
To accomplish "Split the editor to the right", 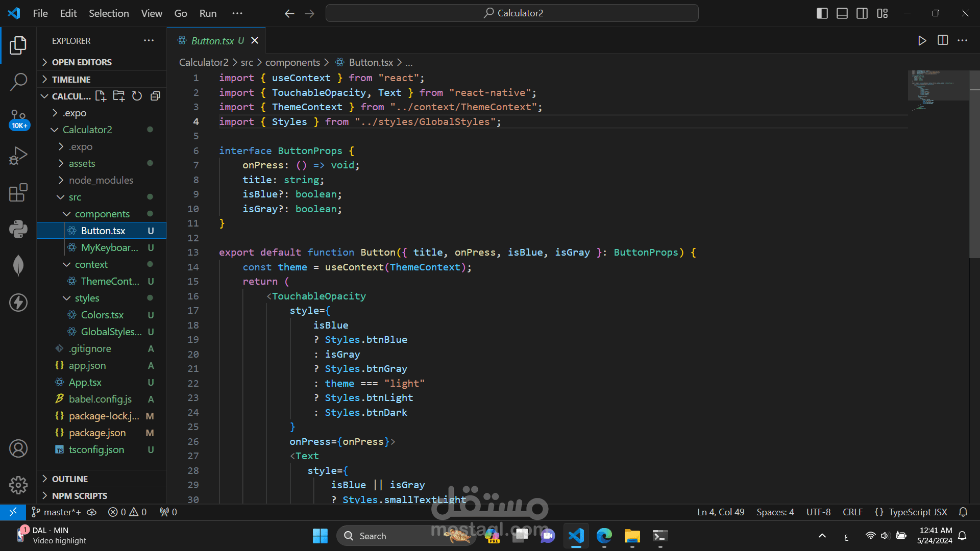I will coord(942,40).
